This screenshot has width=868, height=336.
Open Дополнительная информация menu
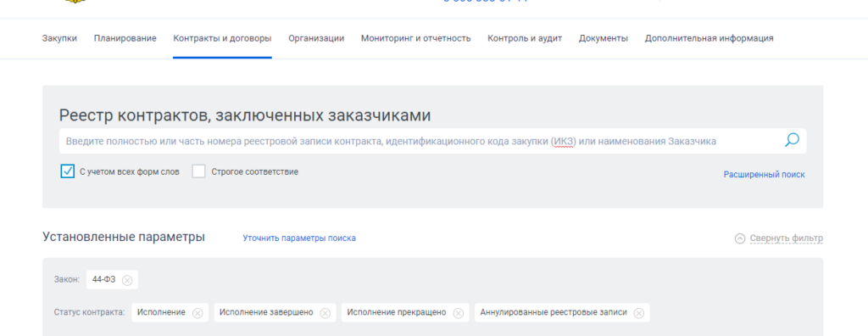pyautogui.click(x=709, y=38)
